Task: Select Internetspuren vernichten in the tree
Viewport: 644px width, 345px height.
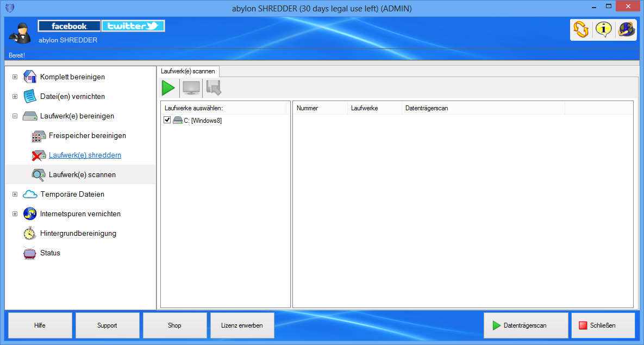Action: tap(80, 214)
